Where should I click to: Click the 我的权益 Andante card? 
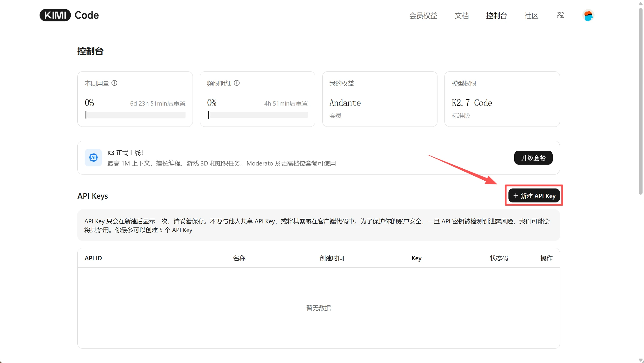coord(380,99)
